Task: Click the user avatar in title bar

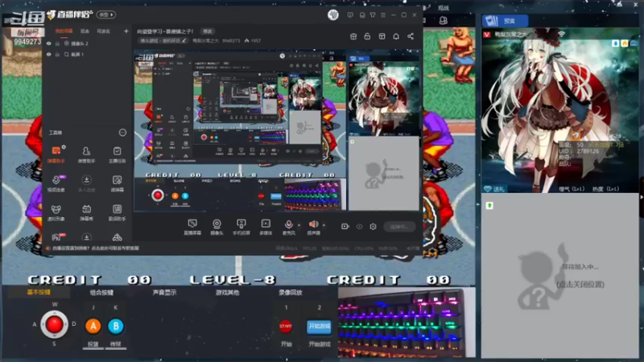Action: click(333, 15)
